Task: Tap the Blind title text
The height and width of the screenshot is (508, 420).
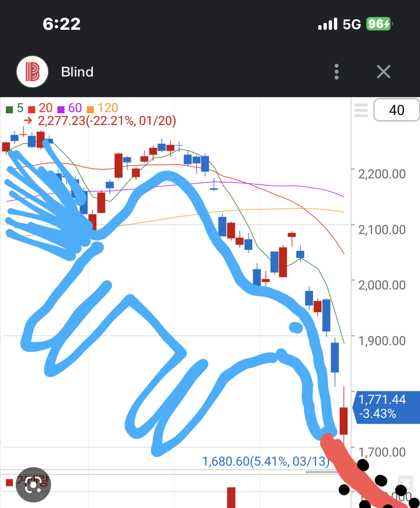Action: click(77, 72)
